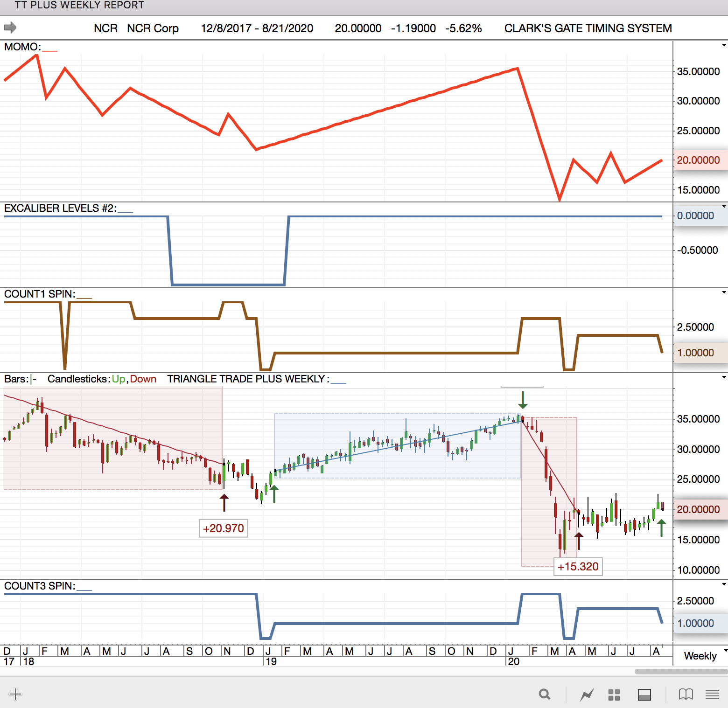Click the dark red up arrow above +20.970
Image resolution: width=728 pixels, height=708 pixels.
coord(224,503)
